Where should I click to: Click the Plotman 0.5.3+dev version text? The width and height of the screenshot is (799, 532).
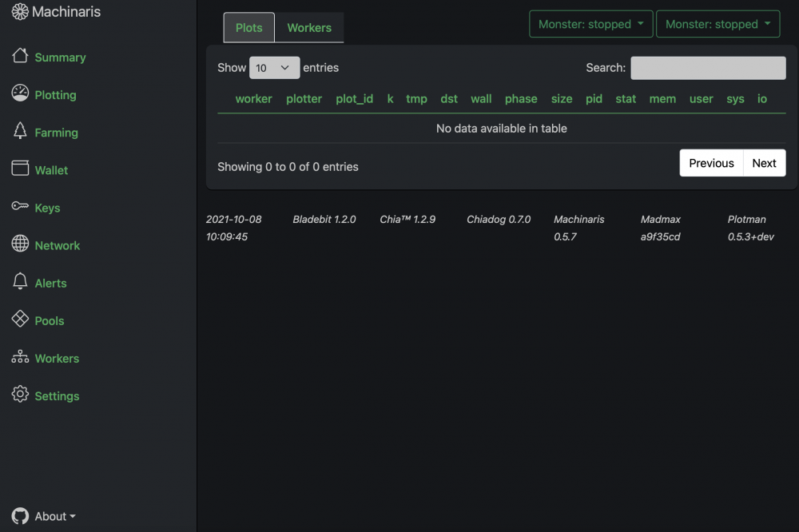click(x=750, y=228)
